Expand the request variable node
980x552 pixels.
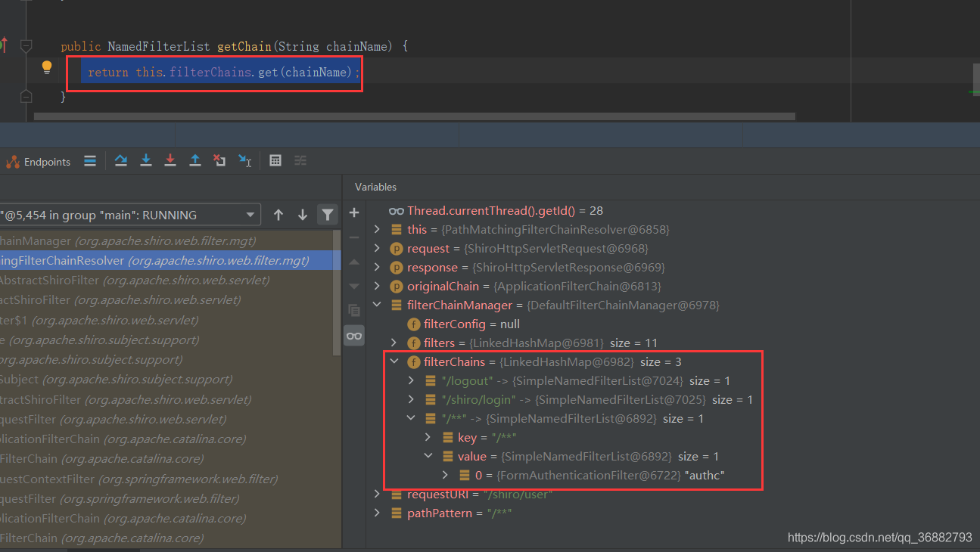coord(378,248)
